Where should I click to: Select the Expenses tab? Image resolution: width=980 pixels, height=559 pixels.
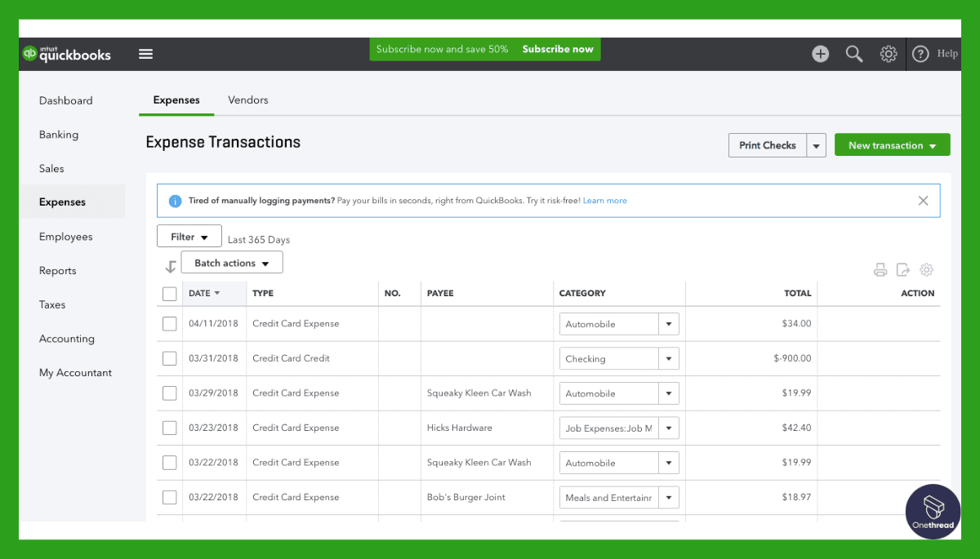click(176, 100)
